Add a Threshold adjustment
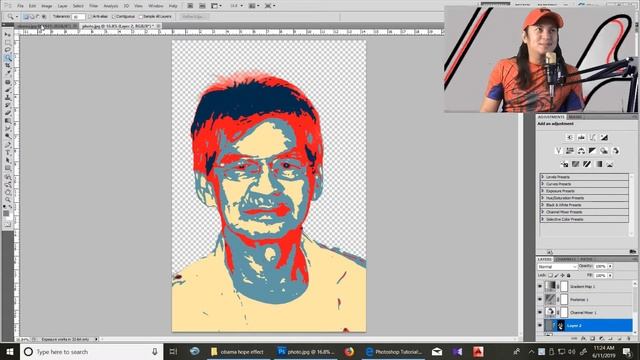The image size is (640, 360). pyautogui.click(x=587, y=164)
